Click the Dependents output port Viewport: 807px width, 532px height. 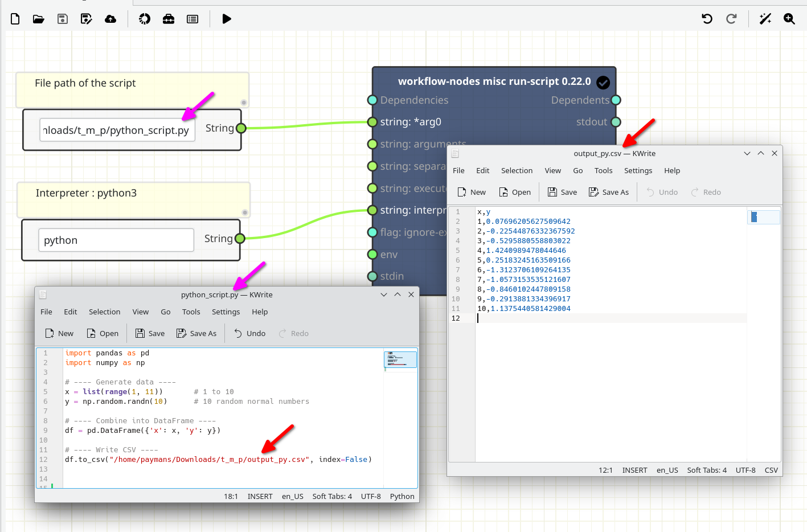(x=616, y=100)
